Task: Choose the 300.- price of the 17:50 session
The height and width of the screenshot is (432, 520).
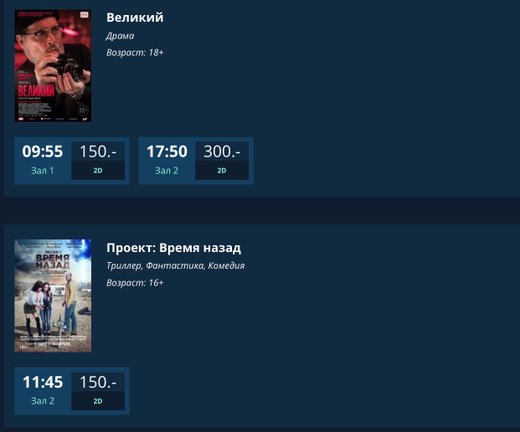Action: click(222, 151)
